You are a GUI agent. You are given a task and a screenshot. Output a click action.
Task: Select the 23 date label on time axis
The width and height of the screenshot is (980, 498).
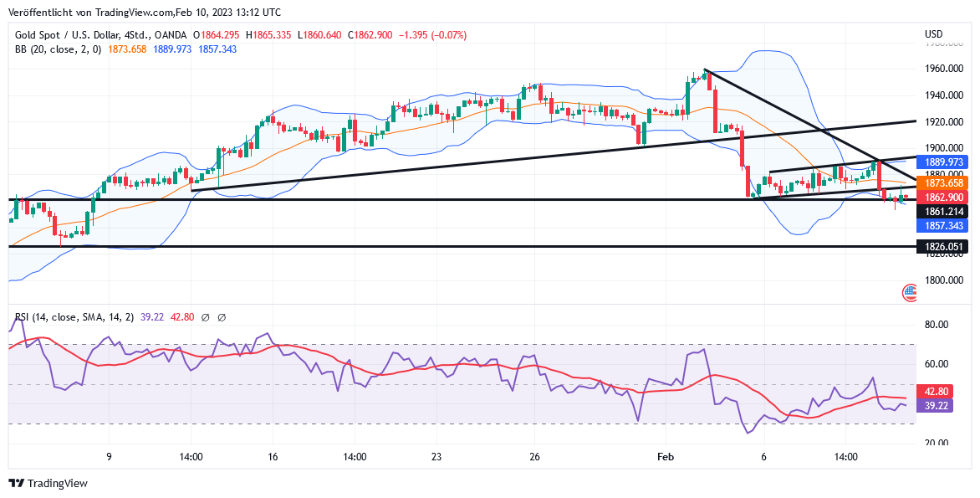tap(436, 457)
